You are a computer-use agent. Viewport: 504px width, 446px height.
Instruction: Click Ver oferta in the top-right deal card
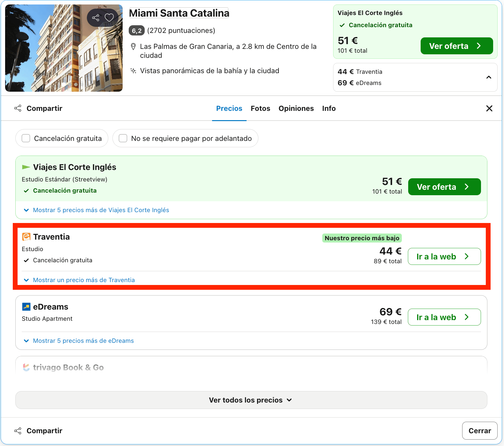tap(457, 46)
